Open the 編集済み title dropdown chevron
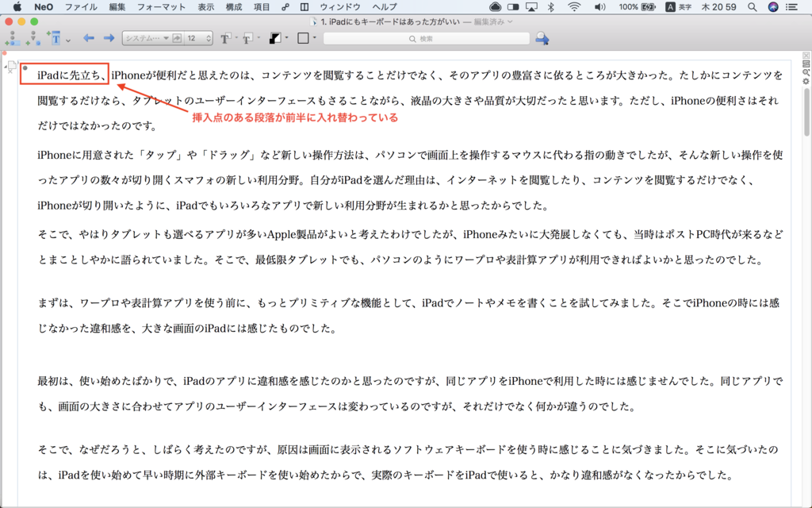The width and height of the screenshot is (812, 508). 511,21
